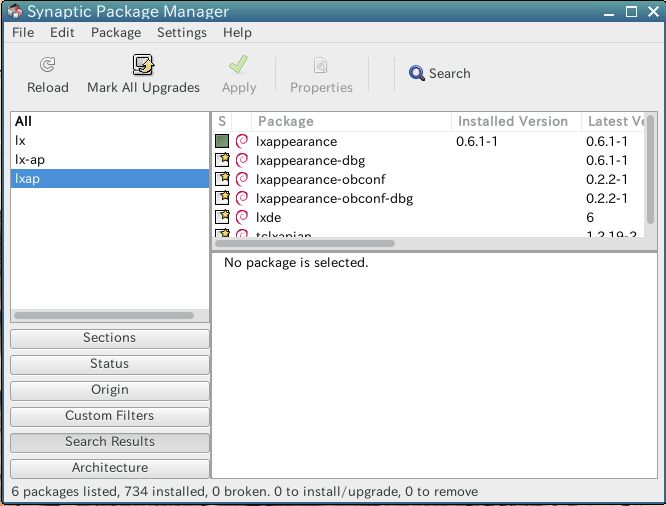666x506 pixels.
Task: Select the lxappearance-obconf package name
Action: coord(320,179)
